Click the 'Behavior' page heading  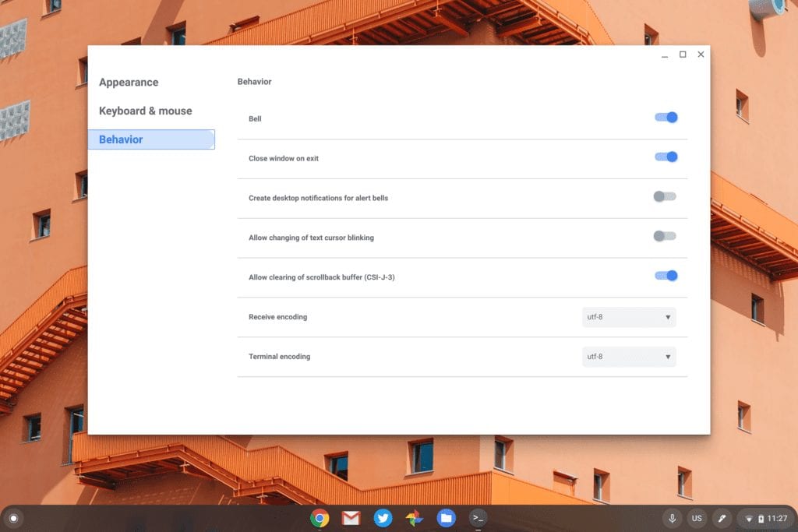click(255, 81)
